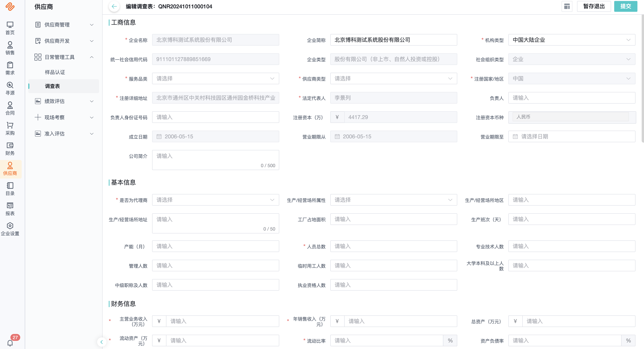Viewport: 644px width, 349px height.
Task: Click the 产能（月） input field
Action: coord(216,246)
